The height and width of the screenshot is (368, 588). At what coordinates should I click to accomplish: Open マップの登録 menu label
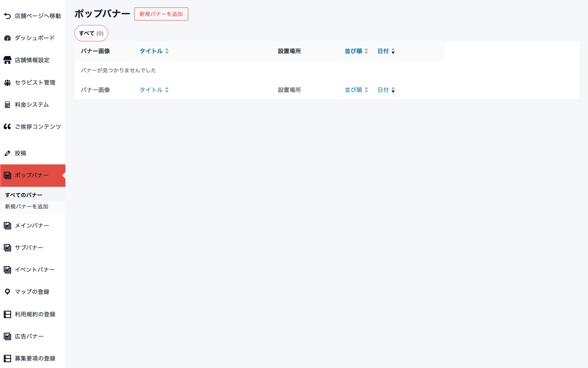(x=32, y=292)
